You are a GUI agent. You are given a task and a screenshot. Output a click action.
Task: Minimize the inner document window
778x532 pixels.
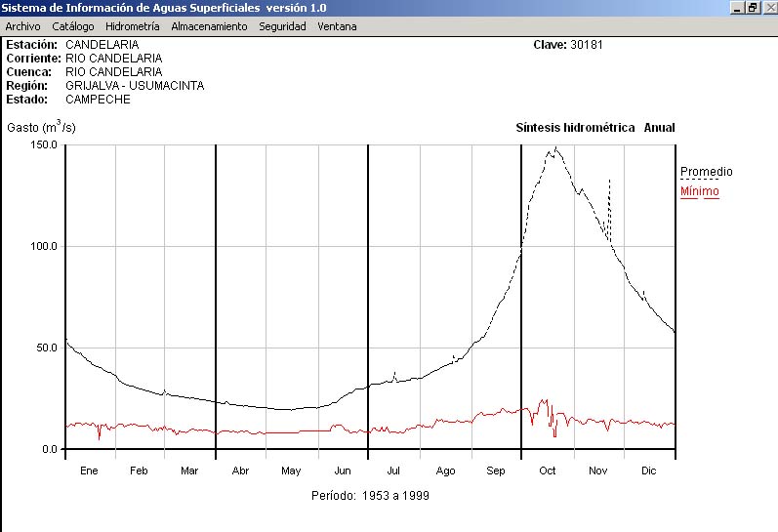(737, 8)
